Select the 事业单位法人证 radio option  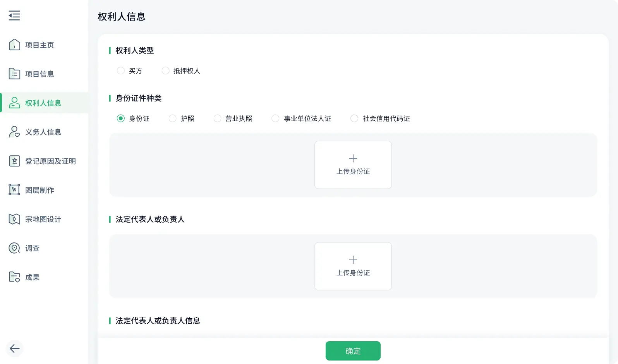coord(275,118)
